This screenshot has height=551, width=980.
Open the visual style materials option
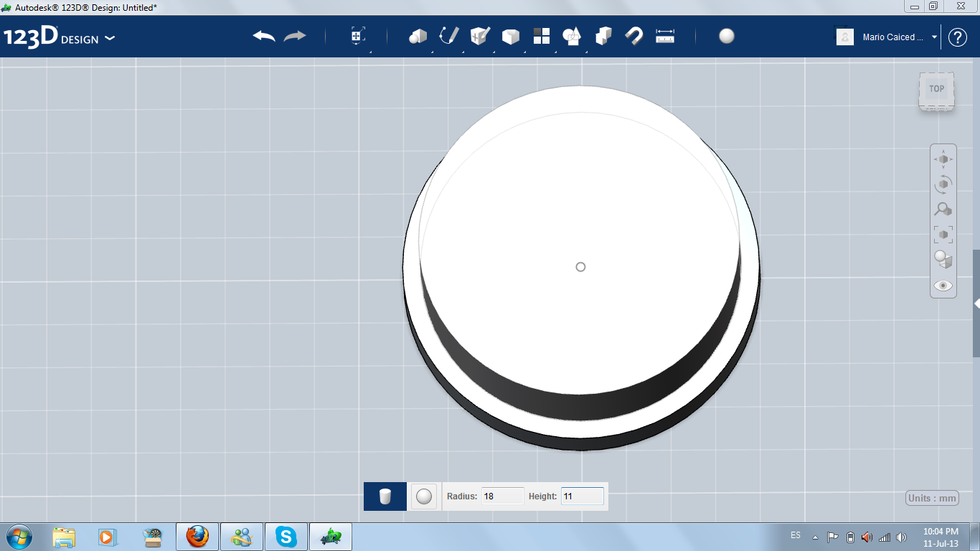pyautogui.click(x=943, y=260)
